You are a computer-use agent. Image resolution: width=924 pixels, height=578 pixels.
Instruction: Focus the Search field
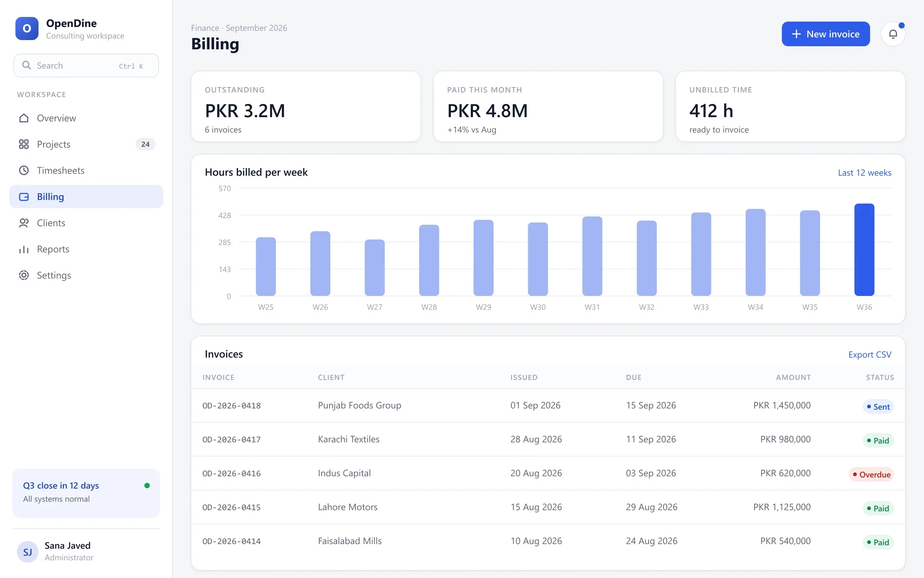coord(86,66)
